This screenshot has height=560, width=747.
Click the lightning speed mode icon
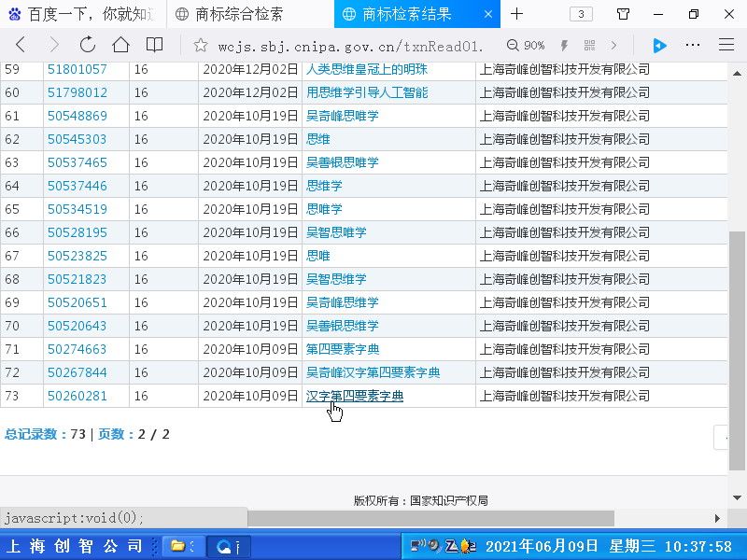pos(564,45)
